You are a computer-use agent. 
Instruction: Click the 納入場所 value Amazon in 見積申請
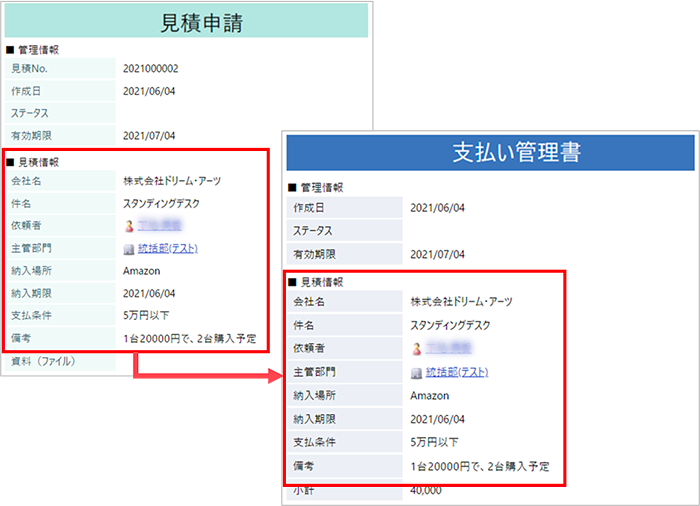142,271
